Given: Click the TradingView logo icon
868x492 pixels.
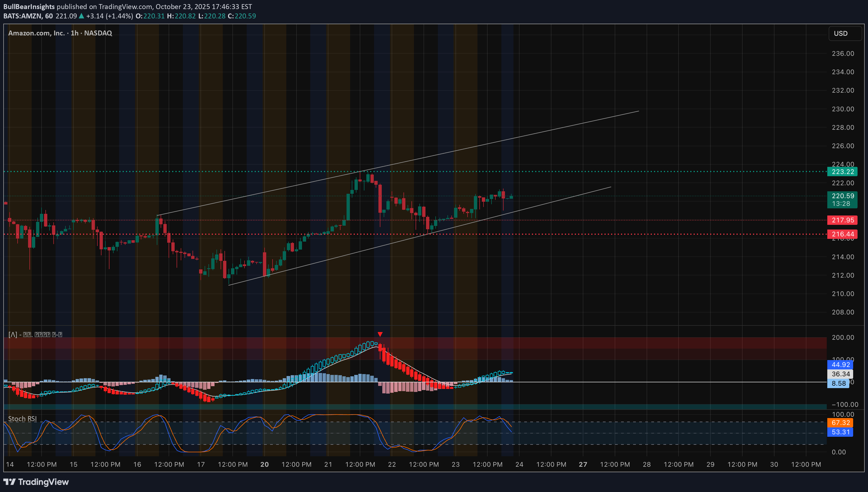Looking at the screenshot, I should click(9, 482).
